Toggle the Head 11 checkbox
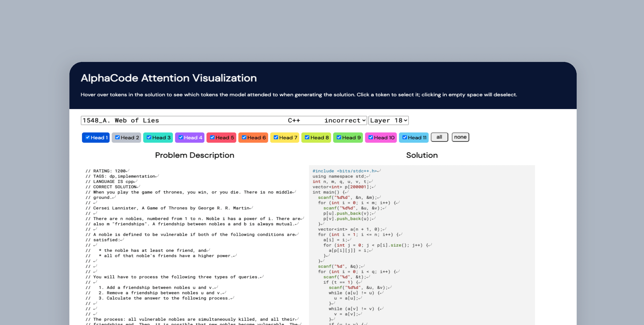 (x=405, y=137)
